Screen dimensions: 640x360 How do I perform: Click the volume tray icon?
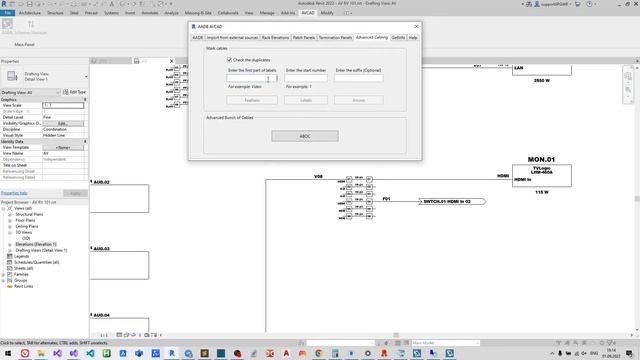pyautogui.click(x=584, y=353)
